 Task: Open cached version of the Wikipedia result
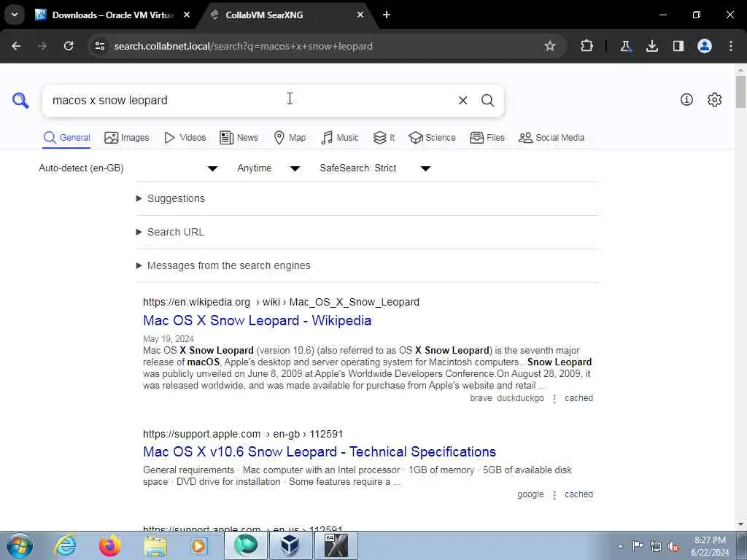pyautogui.click(x=578, y=398)
